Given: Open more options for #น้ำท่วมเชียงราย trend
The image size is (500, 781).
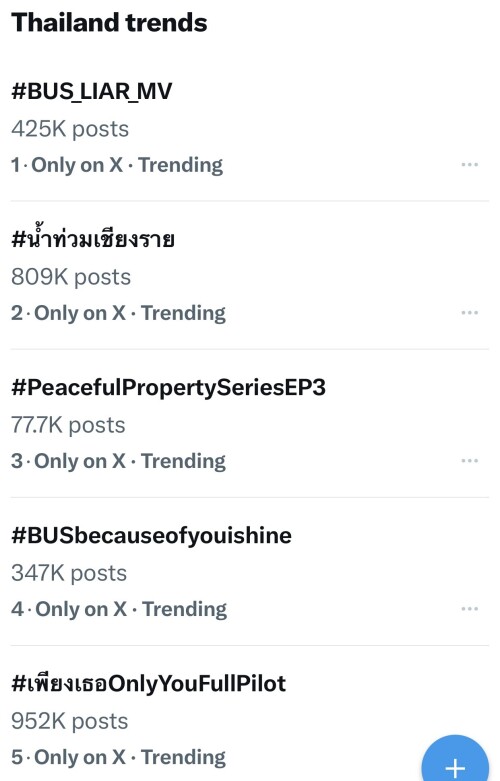Looking at the screenshot, I should pos(469,313).
